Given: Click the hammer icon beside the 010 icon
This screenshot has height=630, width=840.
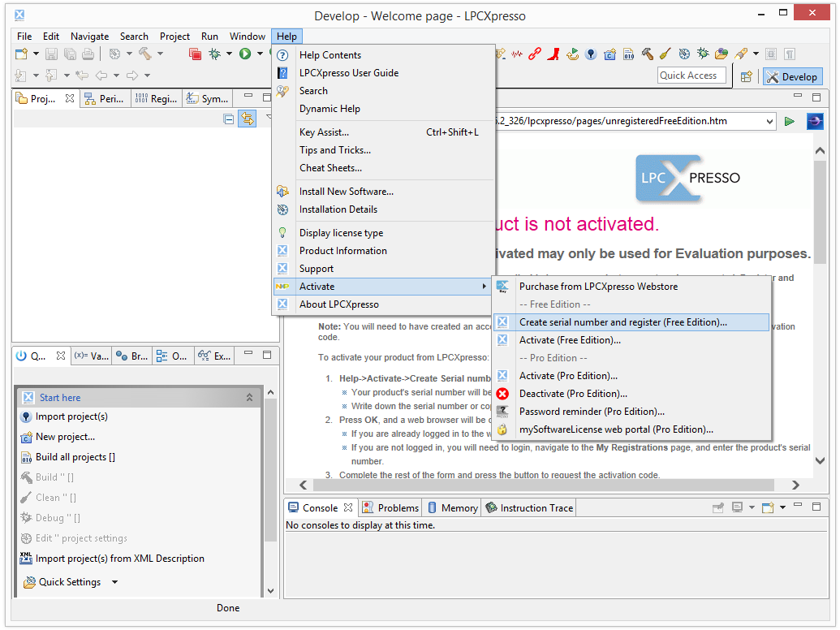Looking at the screenshot, I should (x=647, y=54).
